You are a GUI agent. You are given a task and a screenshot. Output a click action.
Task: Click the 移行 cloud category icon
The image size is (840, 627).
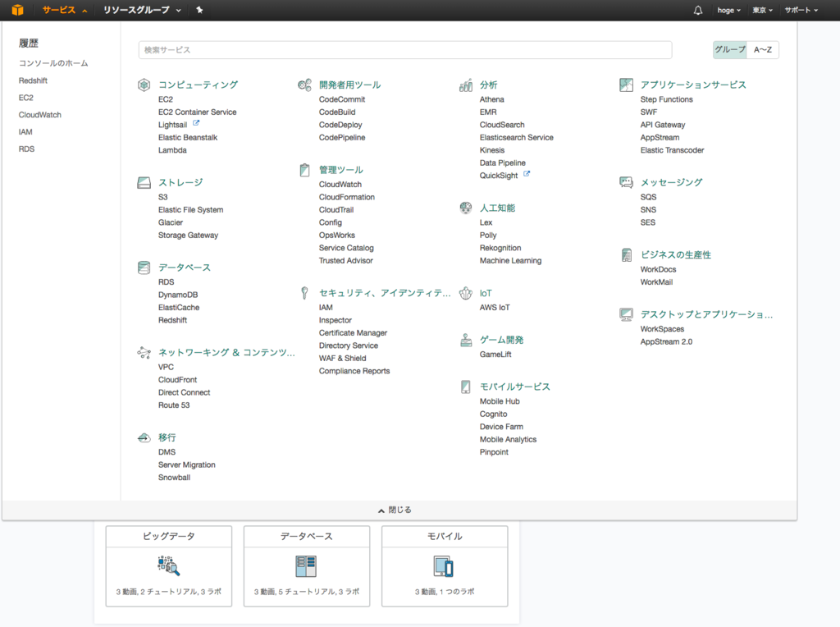coord(144,437)
